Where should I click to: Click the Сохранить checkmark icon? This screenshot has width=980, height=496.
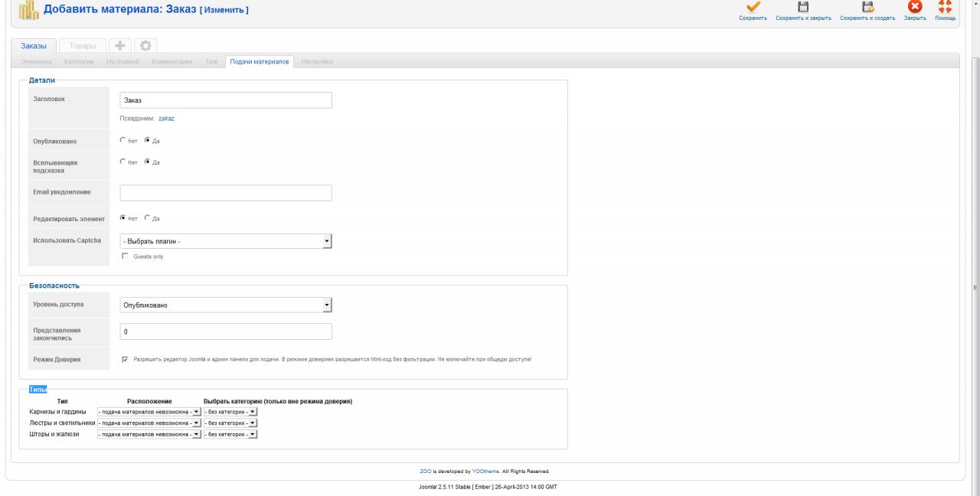(753, 7)
